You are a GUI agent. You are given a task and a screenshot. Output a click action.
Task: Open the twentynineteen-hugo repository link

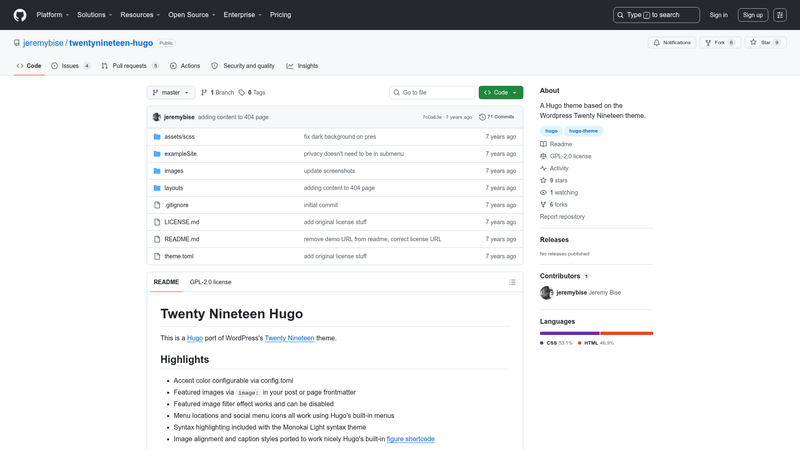(x=111, y=43)
